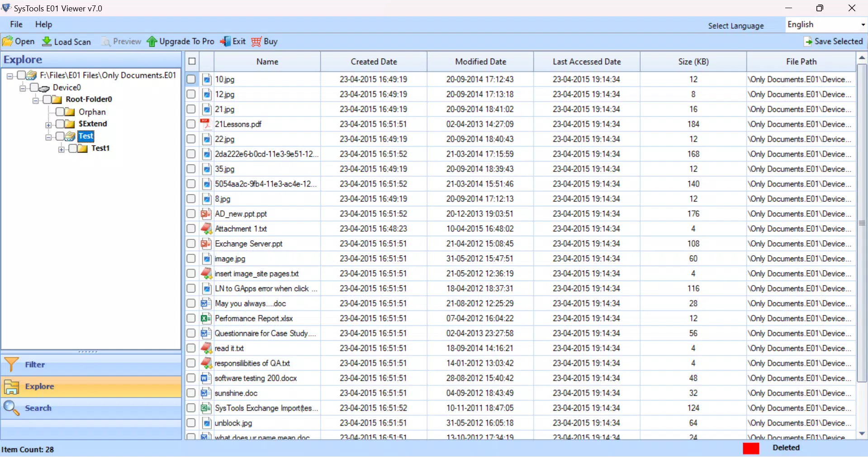Click the Save Selected icon
The image size is (868, 457).
[x=808, y=42]
